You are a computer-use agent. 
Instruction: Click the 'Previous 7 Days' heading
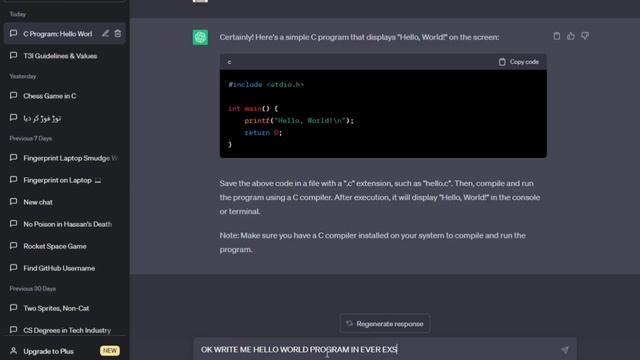pyautogui.click(x=31, y=138)
